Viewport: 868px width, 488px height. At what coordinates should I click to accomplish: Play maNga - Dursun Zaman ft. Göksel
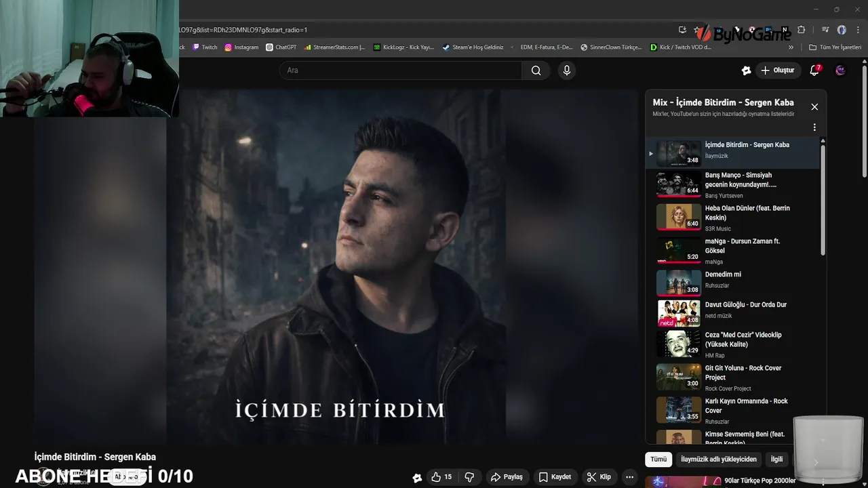733,251
